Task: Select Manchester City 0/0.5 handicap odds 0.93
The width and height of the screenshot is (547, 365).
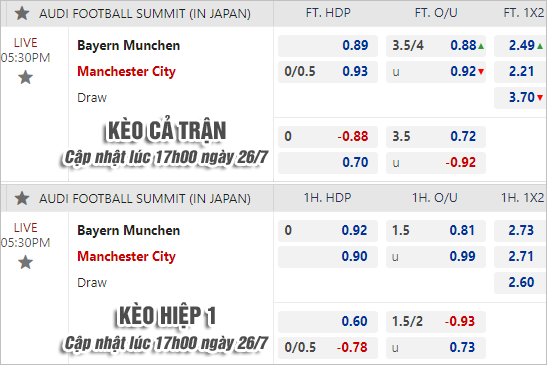Action: (328, 72)
